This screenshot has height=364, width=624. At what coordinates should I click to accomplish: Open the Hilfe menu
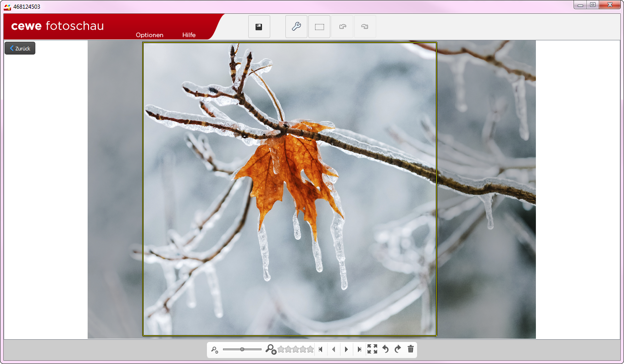click(189, 35)
